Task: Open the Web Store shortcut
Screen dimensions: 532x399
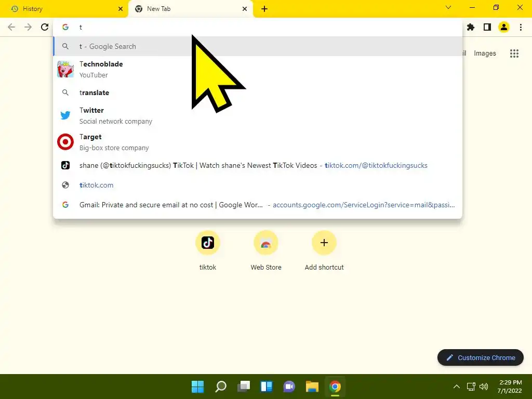Action: [266, 250]
